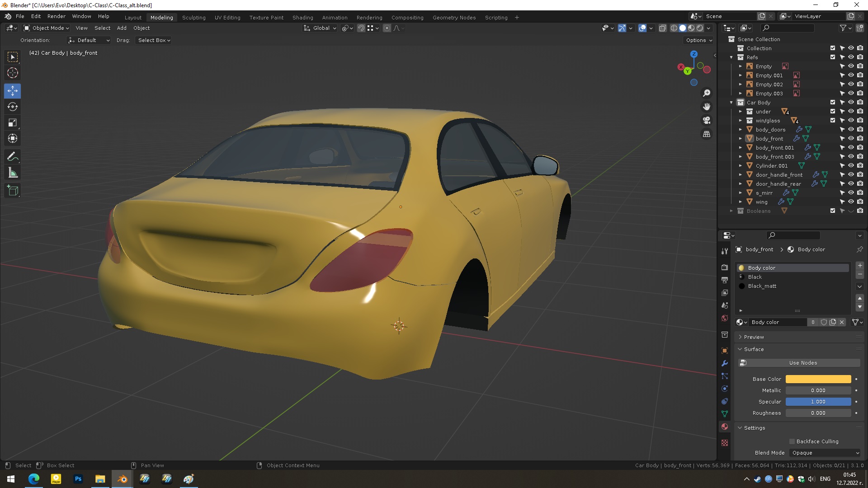Image resolution: width=868 pixels, height=488 pixels.
Task: Expand the Preview panel
Action: 754,337
